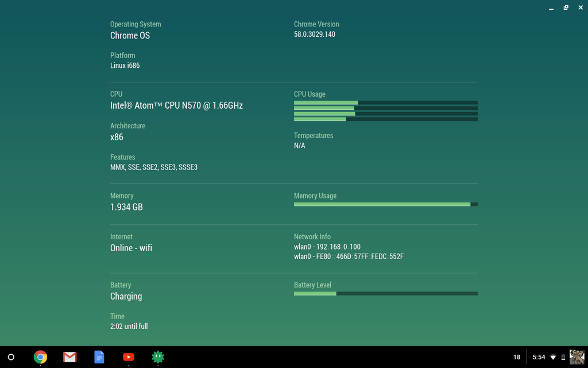Viewport: 588px width, 368px height.
Task: Open Google Docs from the shelf
Action: 99,357
